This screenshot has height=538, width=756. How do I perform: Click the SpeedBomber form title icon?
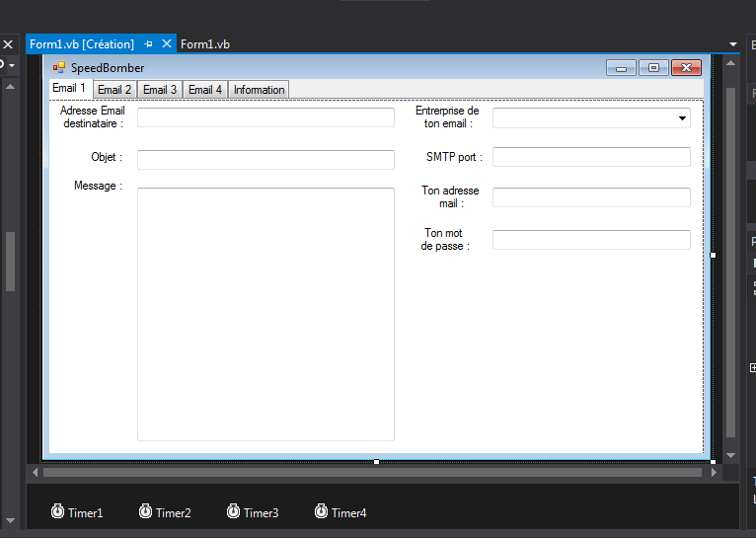(x=59, y=67)
